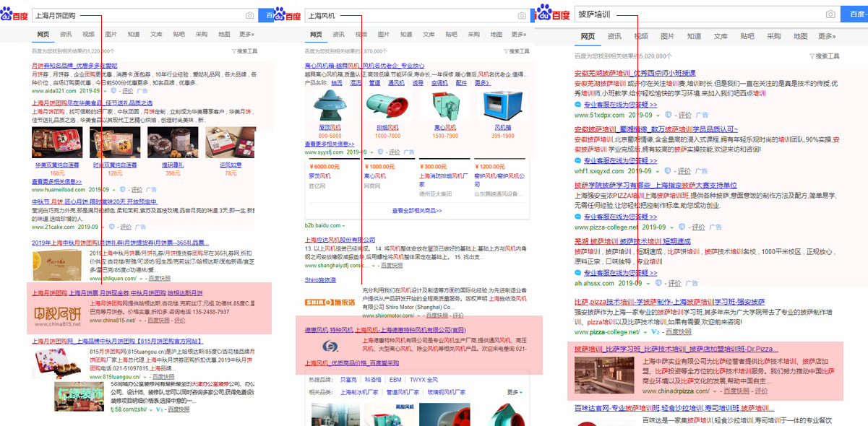Click the Baidu logo beside 披萨培训 search
The image size is (868, 426).
point(553,13)
